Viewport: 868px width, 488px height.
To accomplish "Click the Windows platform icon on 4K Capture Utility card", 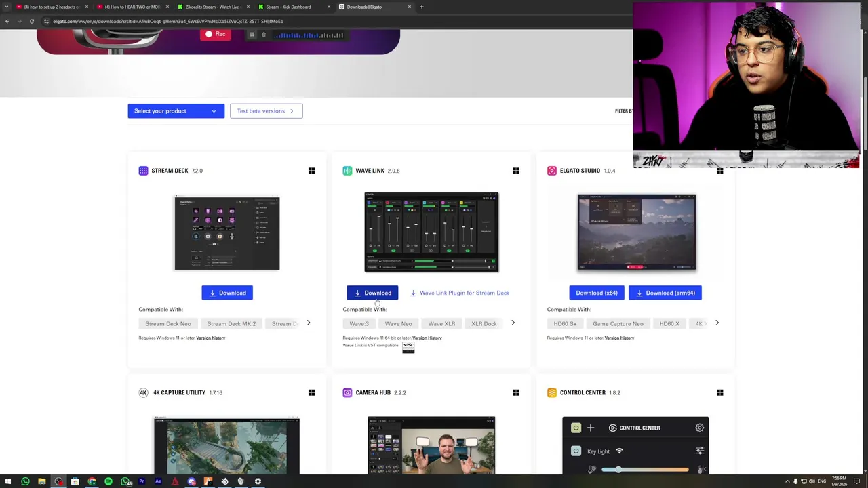I will click(311, 392).
